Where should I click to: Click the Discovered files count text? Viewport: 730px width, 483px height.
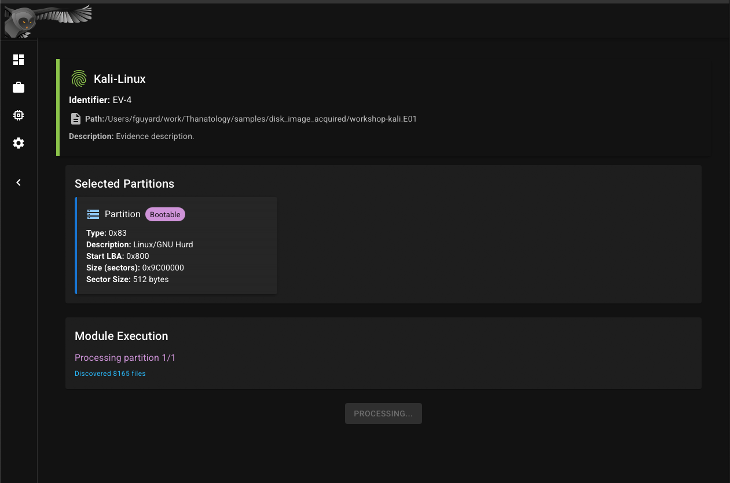click(110, 374)
